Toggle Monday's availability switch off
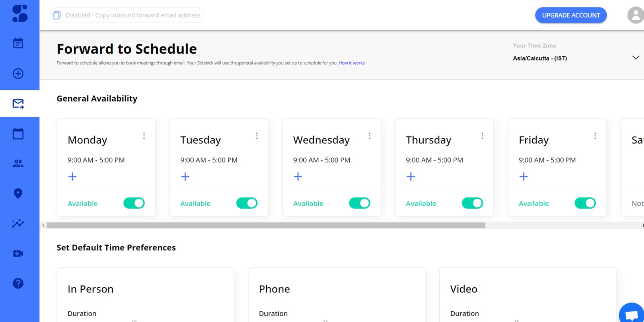The width and height of the screenshot is (644, 322). (x=134, y=203)
